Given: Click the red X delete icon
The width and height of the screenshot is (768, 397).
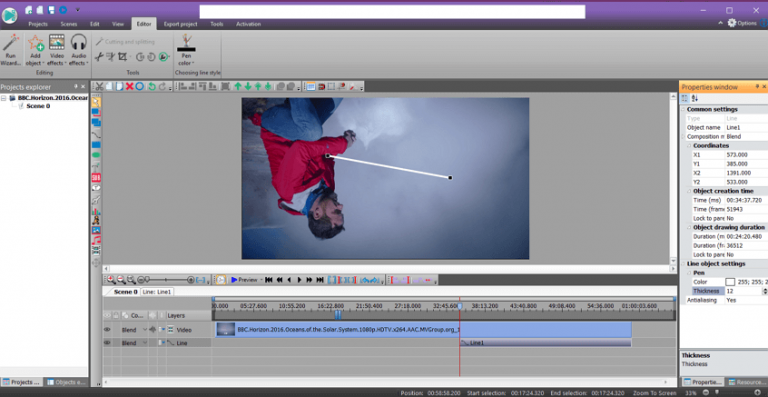Looking at the screenshot, I should click(129, 87).
